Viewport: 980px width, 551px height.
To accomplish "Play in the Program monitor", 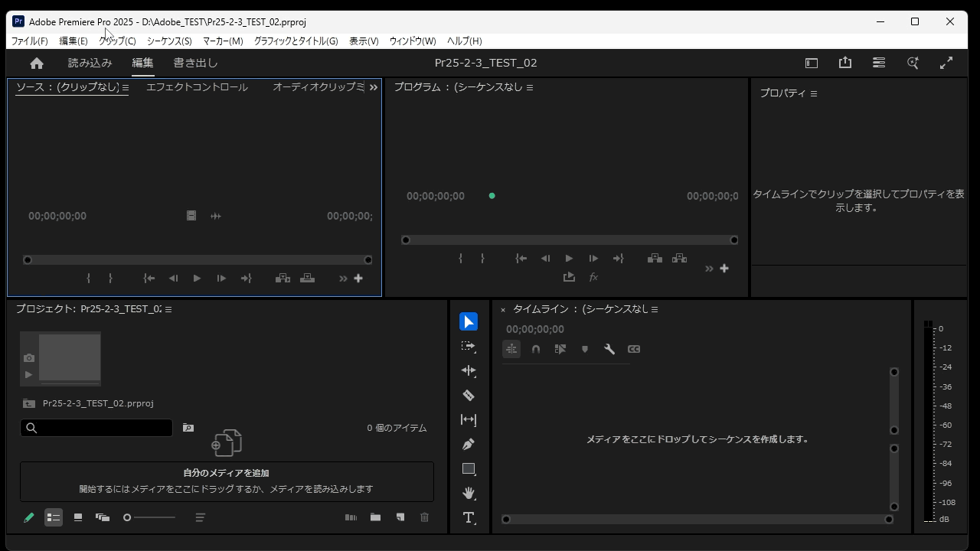I will click(569, 259).
